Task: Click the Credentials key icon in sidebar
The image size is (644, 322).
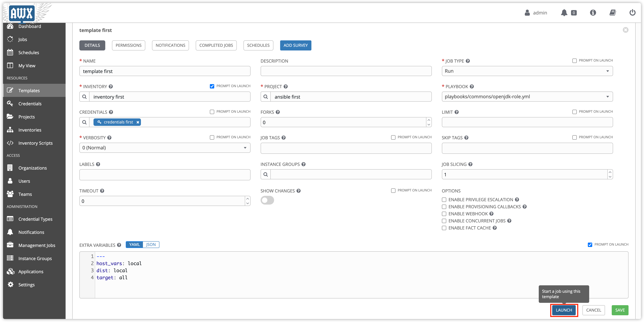Action: tap(10, 104)
